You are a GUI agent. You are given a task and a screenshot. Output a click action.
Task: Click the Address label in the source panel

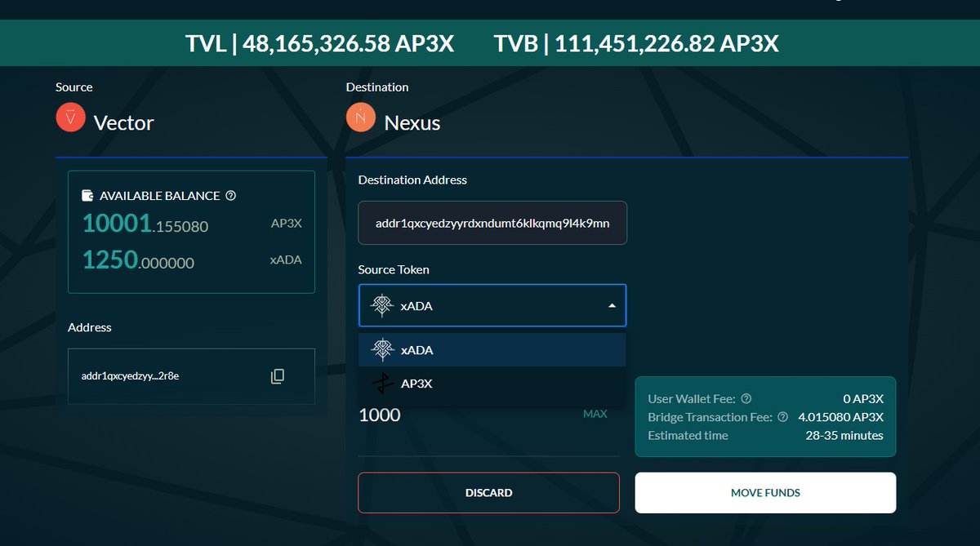point(90,327)
